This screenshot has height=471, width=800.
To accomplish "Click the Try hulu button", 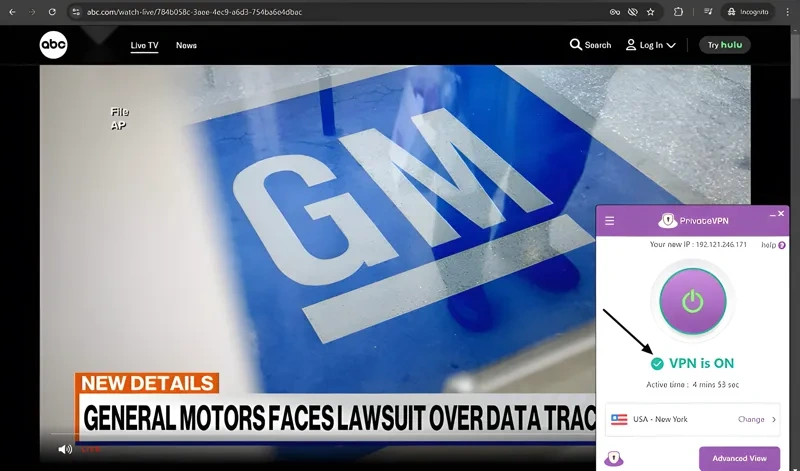I will click(x=724, y=45).
